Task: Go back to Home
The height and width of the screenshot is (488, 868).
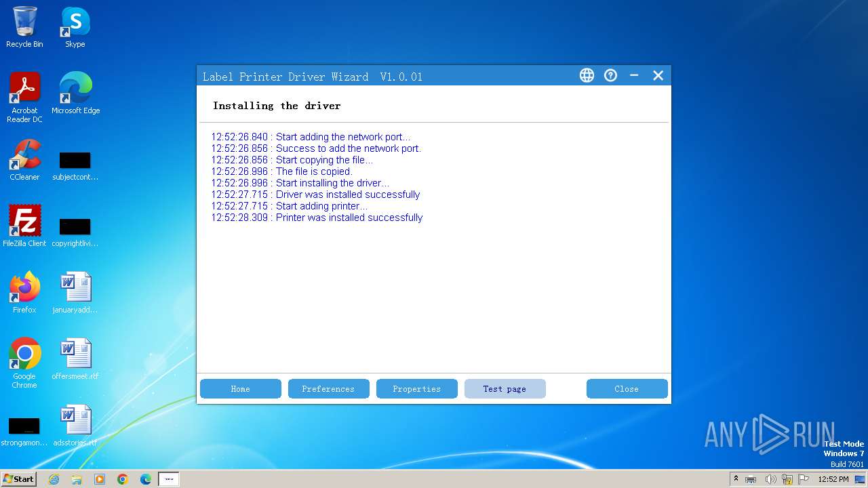Action: coord(241,389)
